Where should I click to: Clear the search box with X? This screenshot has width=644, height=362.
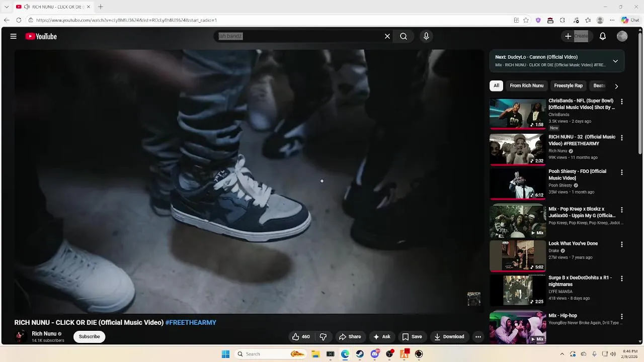(x=387, y=36)
